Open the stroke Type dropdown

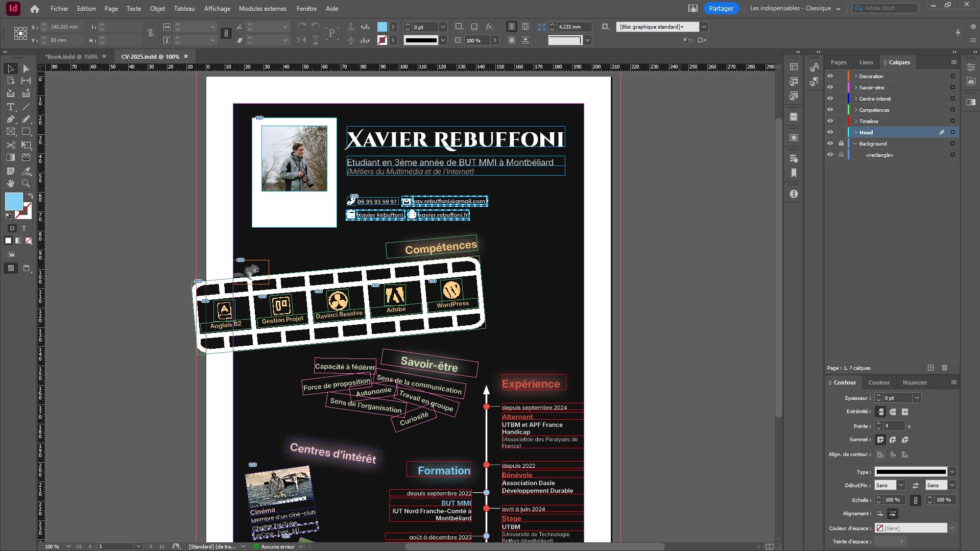click(952, 472)
